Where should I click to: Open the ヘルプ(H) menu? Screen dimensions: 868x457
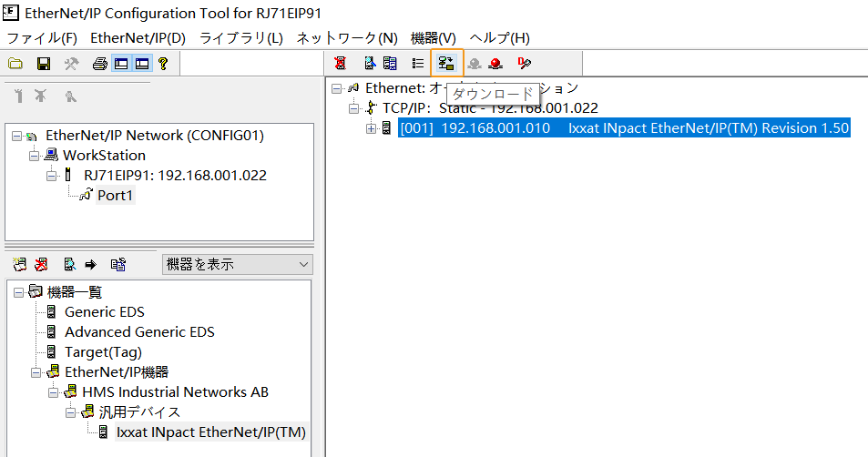coord(499,38)
